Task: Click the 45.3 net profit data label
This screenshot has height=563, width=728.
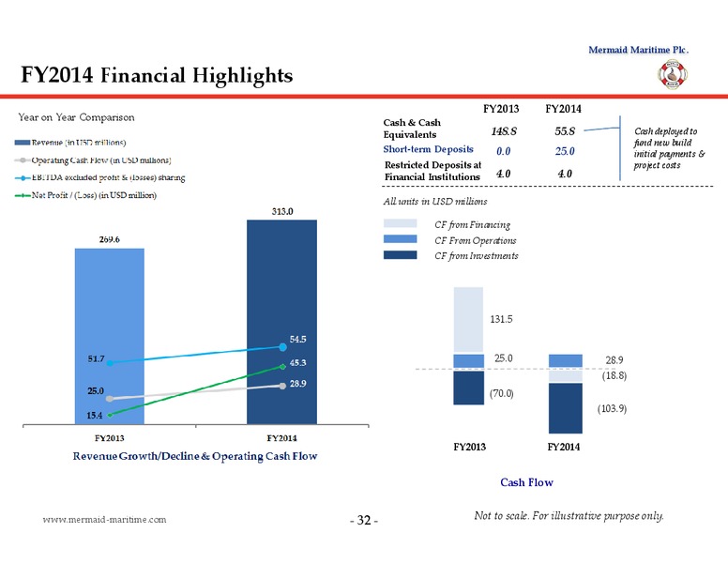Action: click(x=297, y=362)
